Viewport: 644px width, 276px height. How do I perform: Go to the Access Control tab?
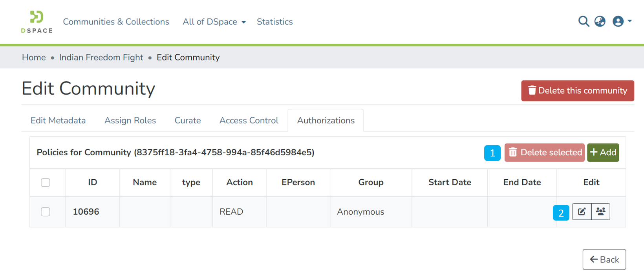click(x=249, y=120)
